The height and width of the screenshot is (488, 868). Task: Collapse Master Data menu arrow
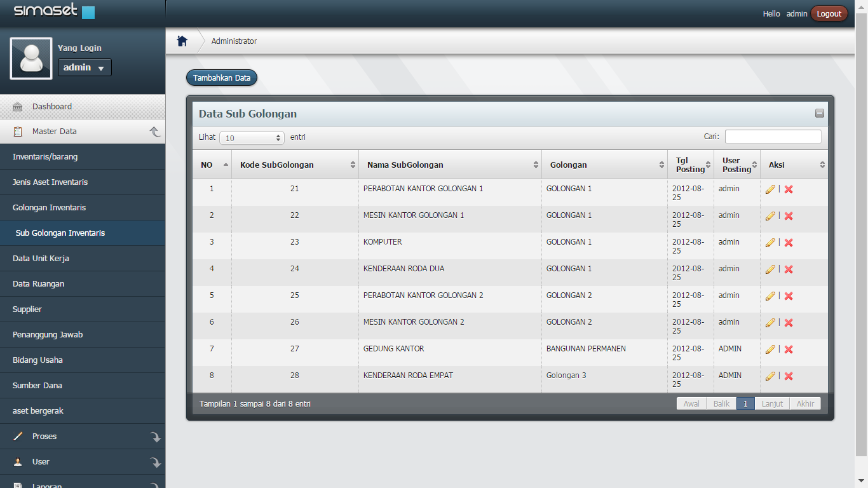[154, 132]
